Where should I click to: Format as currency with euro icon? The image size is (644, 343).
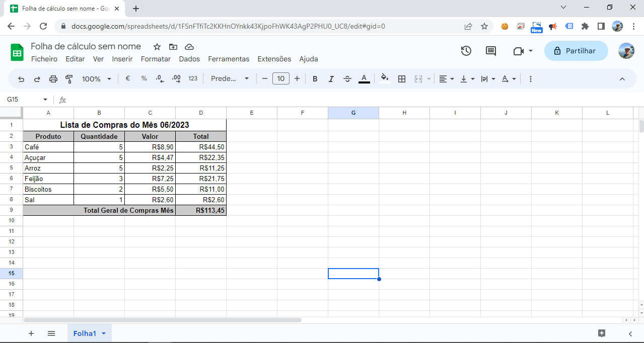[x=128, y=79]
